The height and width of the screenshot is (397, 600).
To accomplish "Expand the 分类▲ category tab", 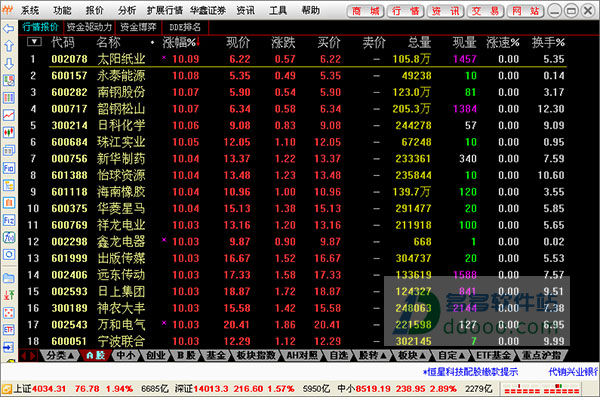I will click(x=60, y=355).
